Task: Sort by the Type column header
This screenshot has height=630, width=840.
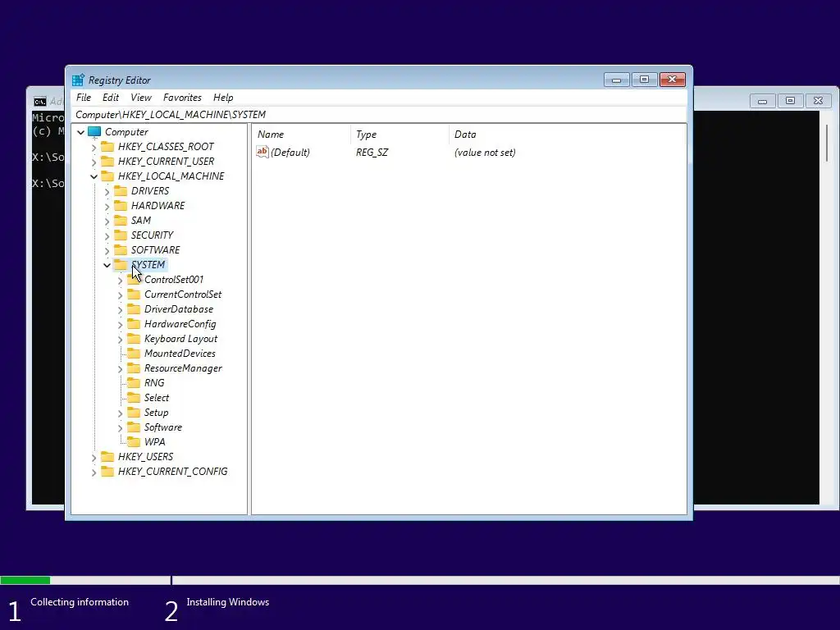Action: coord(399,135)
